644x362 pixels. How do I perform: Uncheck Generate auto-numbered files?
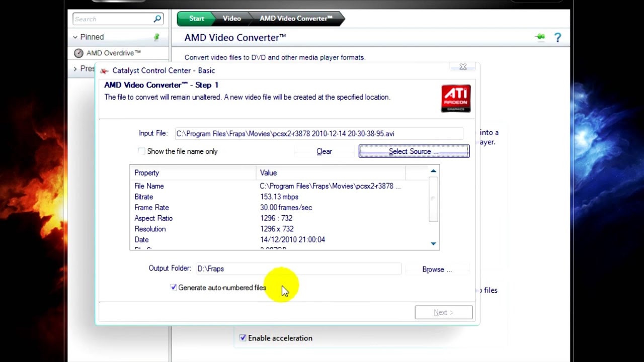[174, 288]
